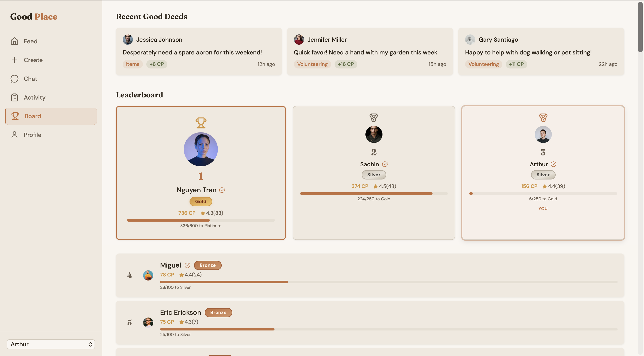Click the verified checkmark next to Arthur

pyautogui.click(x=553, y=164)
